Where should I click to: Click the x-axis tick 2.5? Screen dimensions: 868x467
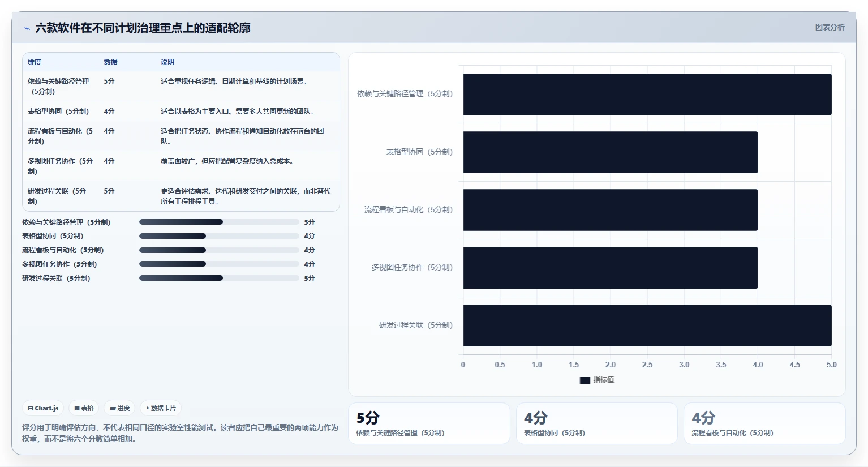[x=647, y=365]
